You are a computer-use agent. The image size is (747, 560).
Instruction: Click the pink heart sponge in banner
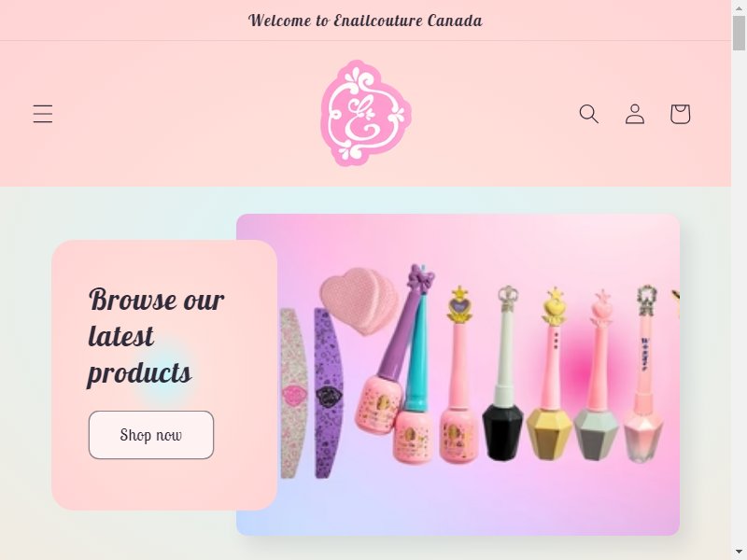pyautogui.click(x=359, y=299)
